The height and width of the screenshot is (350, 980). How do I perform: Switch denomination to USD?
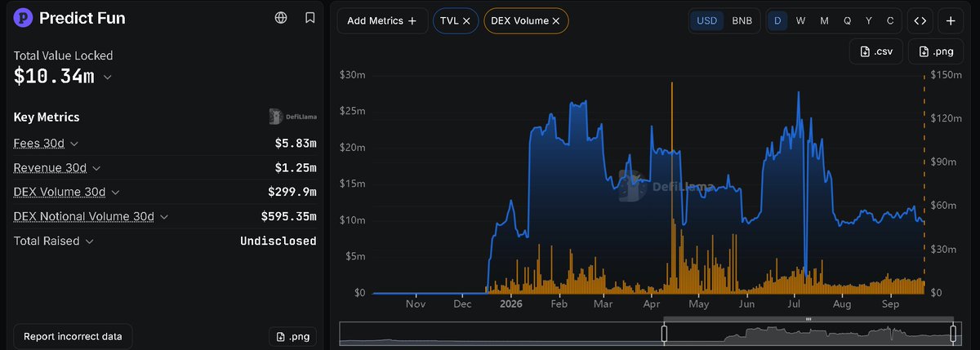[x=707, y=20]
